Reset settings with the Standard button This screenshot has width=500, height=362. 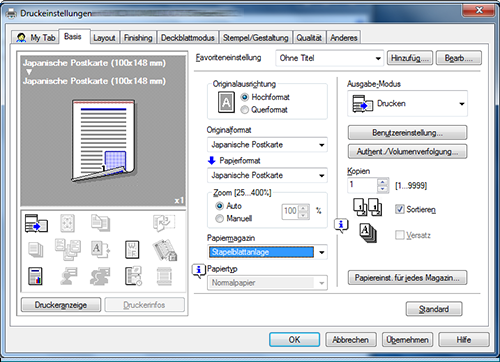[434, 309]
